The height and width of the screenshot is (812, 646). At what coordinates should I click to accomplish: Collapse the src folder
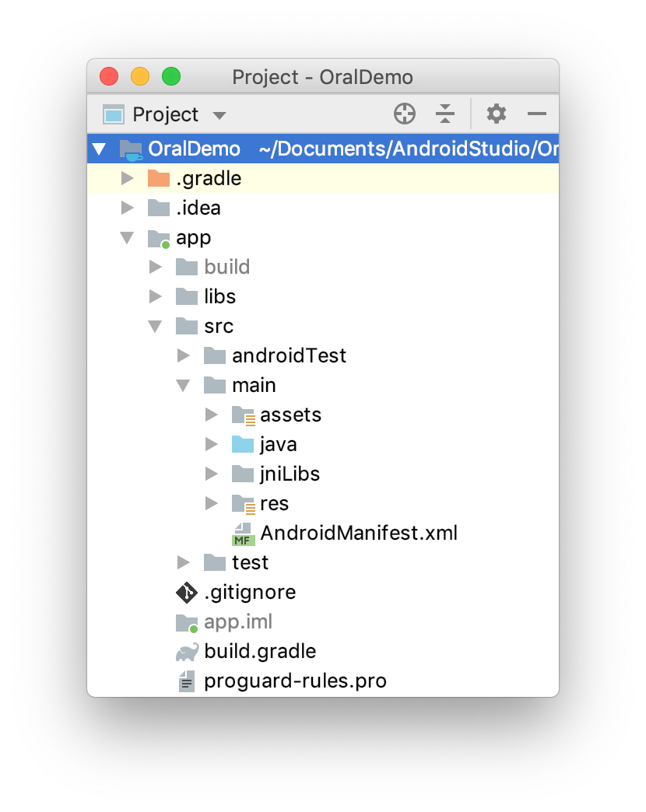[156, 327]
